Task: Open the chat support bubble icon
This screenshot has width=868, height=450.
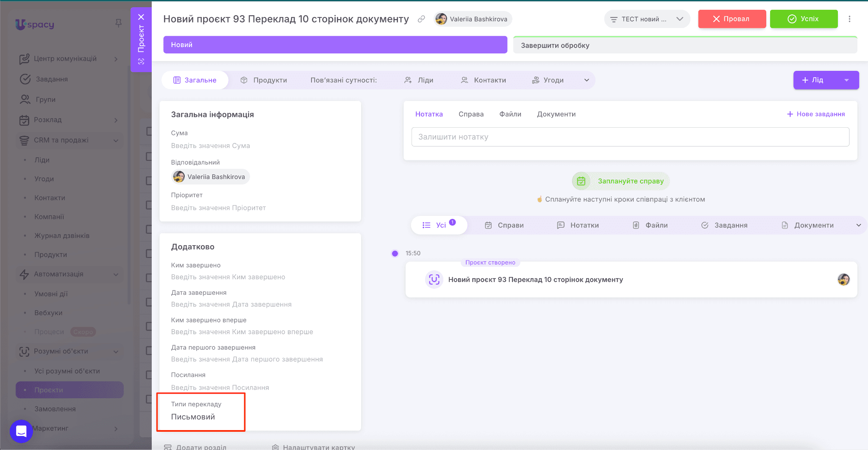Action: click(21, 431)
